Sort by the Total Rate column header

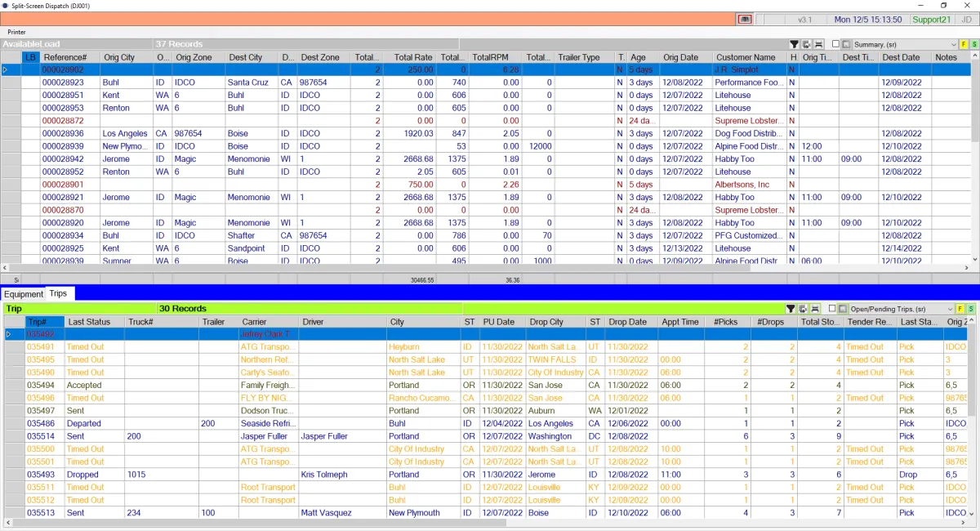(412, 57)
